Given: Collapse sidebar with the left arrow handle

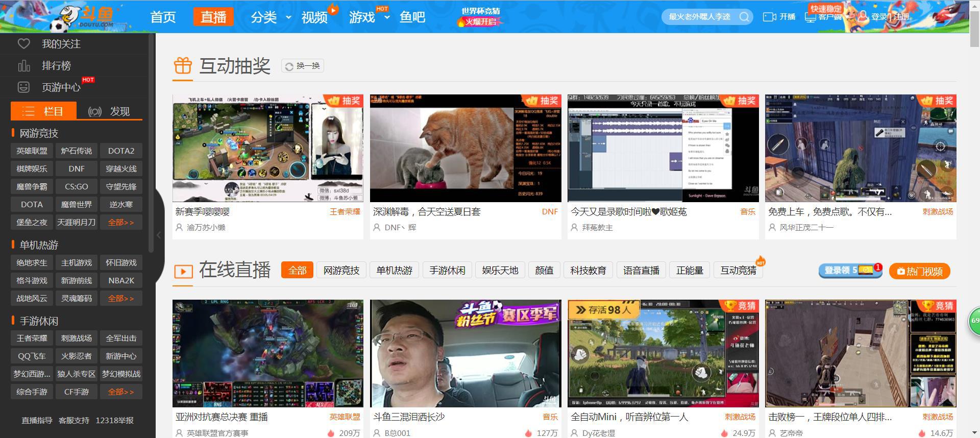Looking at the screenshot, I should 159,235.
